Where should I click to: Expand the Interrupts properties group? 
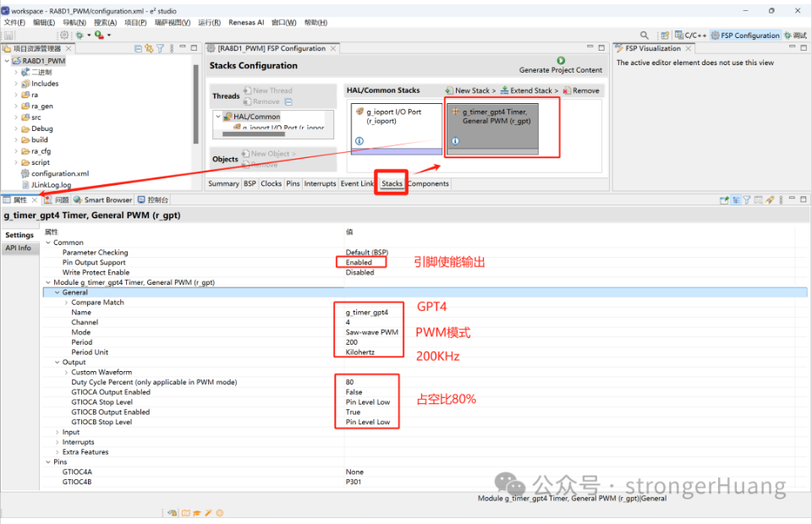[x=57, y=442]
